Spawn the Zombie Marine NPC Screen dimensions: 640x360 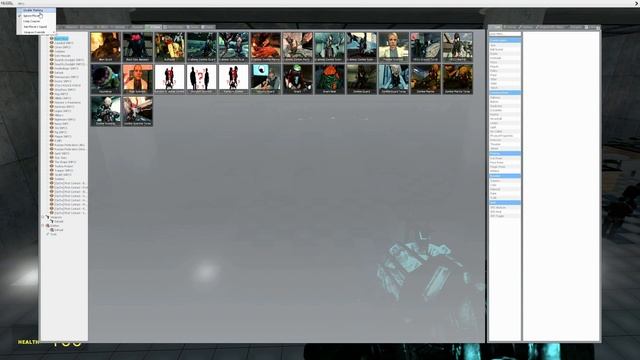[425, 79]
